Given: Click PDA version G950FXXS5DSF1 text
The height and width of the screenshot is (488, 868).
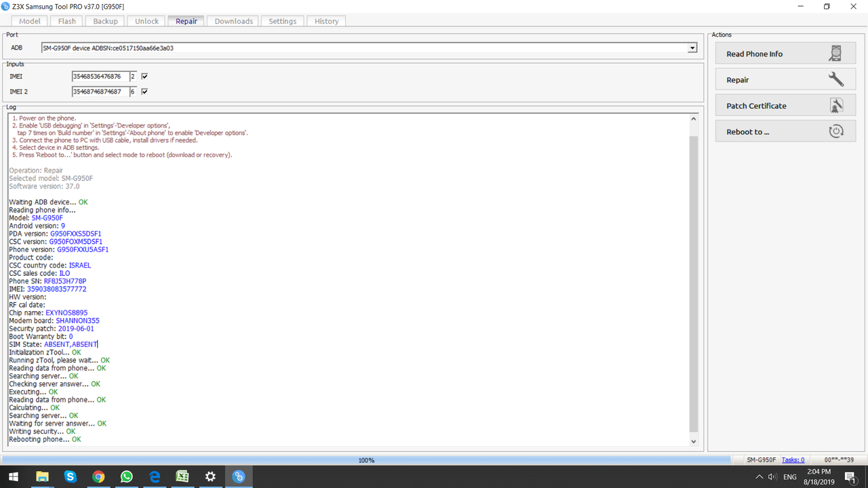Looking at the screenshot, I should (x=76, y=234).
